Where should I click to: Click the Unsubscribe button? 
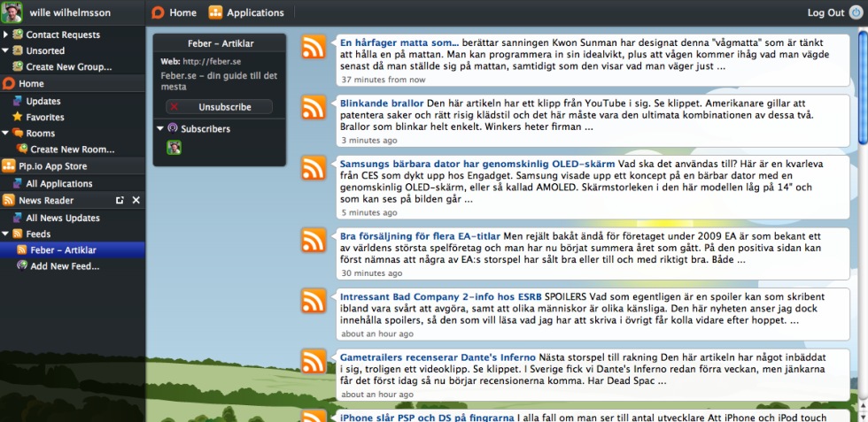point(220,107)
